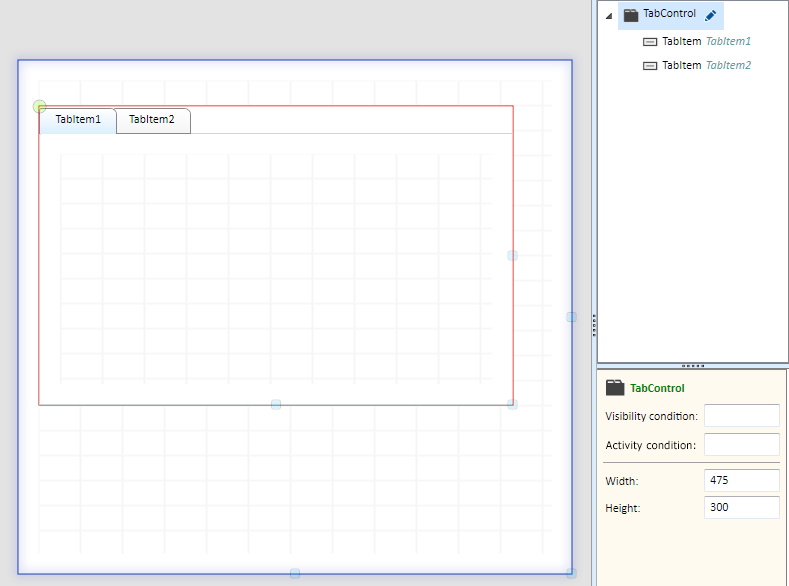Select TabItem1 row in the tree
This screenshot has height=586, width=789.
(697, 41)
